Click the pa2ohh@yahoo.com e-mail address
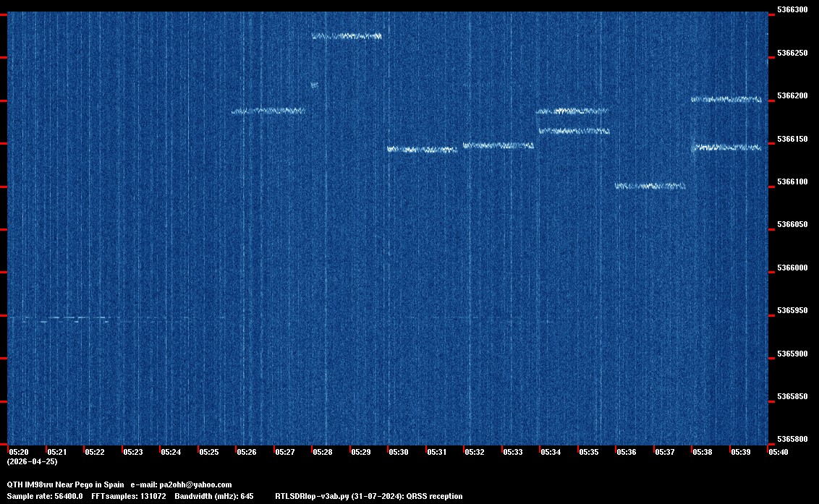Screen dimensions: 819x504 (196, 484)
